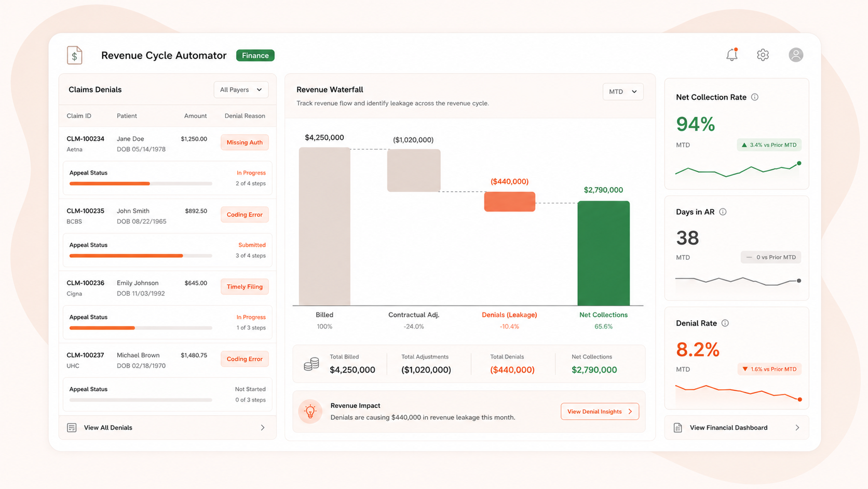Open the settings gear
This screenshot has width=868, height=489.
coord(763,55)
